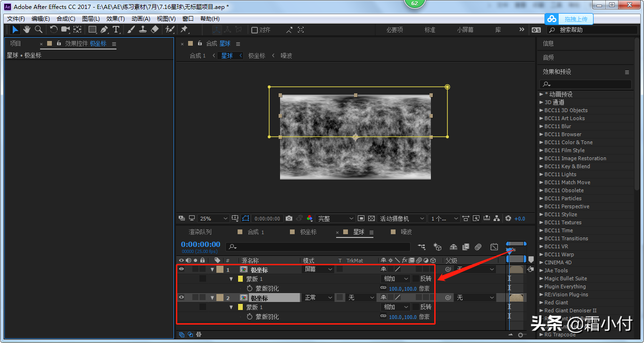Choose the Pen tool
Screen dimensions: 644x343
click(x=104, y=30)
